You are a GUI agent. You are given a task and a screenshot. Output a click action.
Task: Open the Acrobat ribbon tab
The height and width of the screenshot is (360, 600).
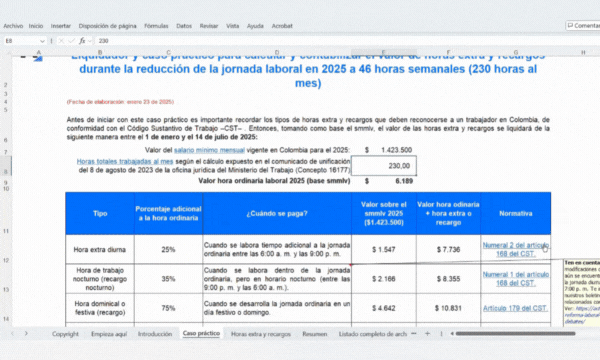click(282, 26)
